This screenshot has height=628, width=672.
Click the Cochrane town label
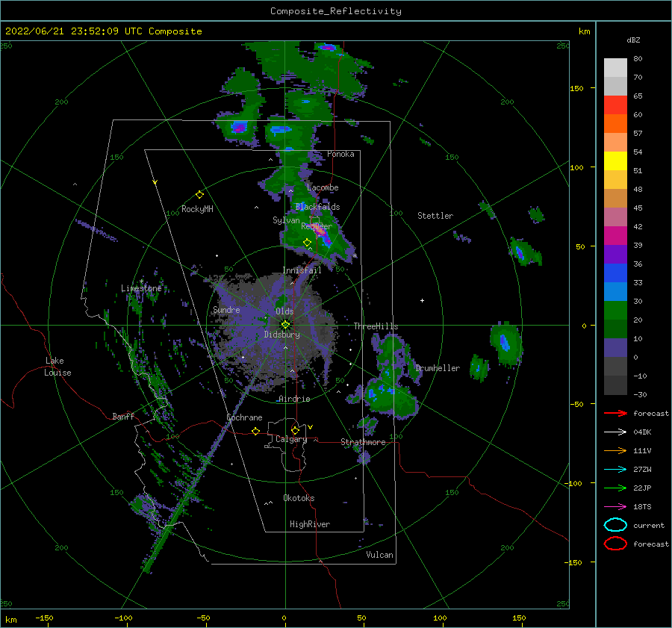[x=244, y=417]
